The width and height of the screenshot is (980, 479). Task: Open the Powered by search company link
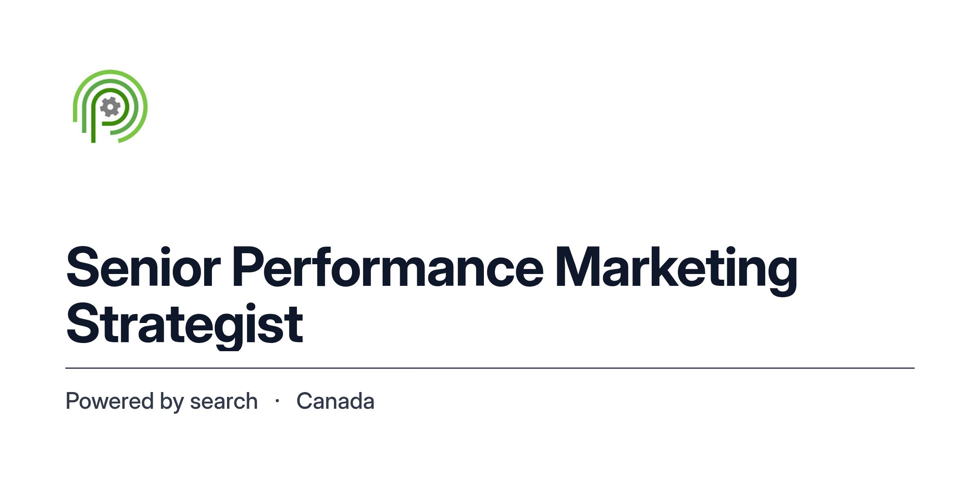click(x=162, y=401)
